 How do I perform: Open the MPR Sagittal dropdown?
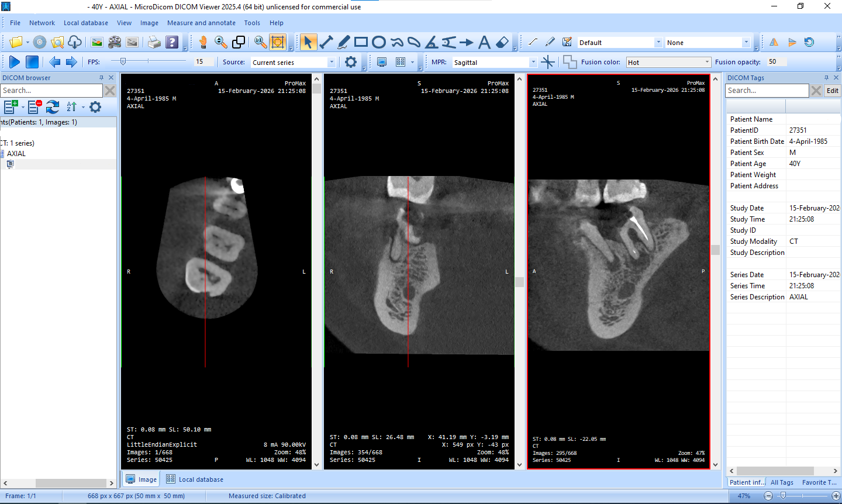point(533,62)
